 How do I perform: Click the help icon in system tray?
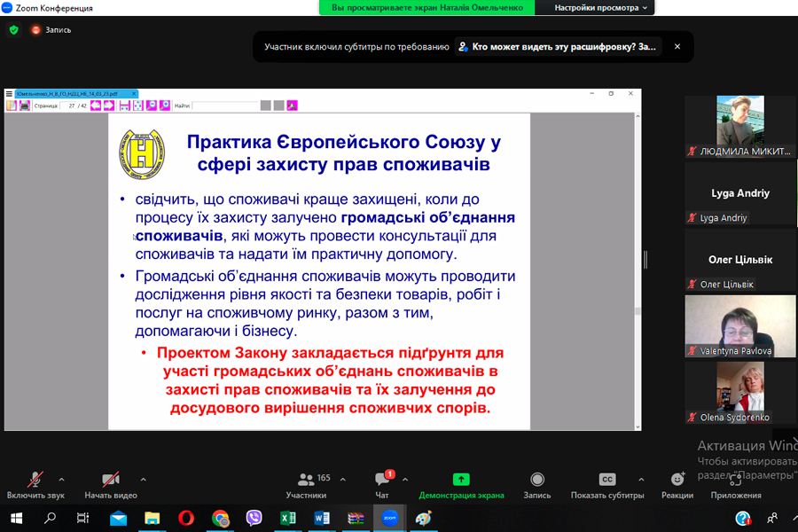[x=743, y=519]
